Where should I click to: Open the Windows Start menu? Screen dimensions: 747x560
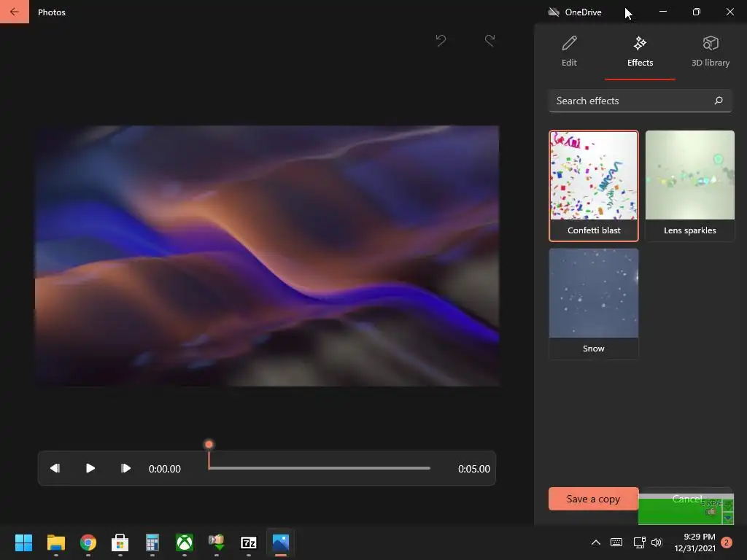point(23,542)
